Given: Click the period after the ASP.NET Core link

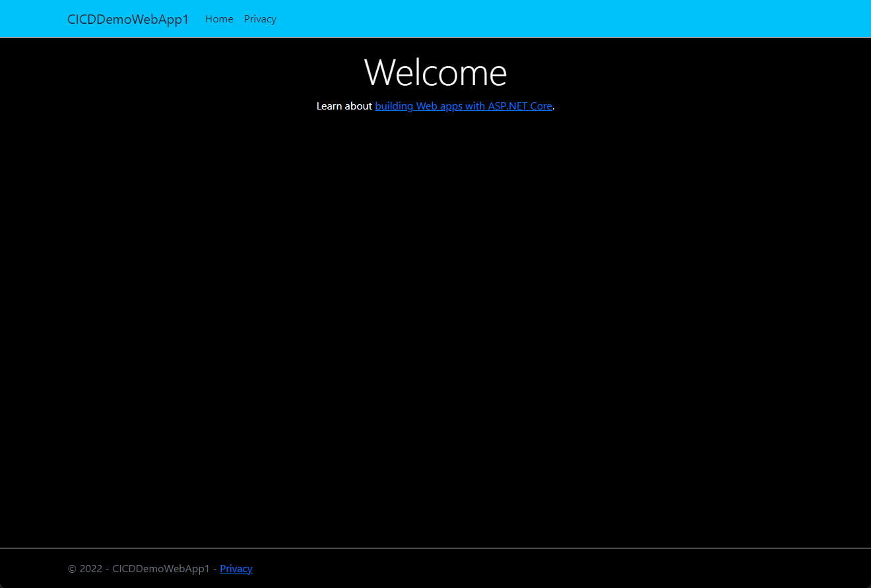Looking at the screenshot, I should point(554,108).
